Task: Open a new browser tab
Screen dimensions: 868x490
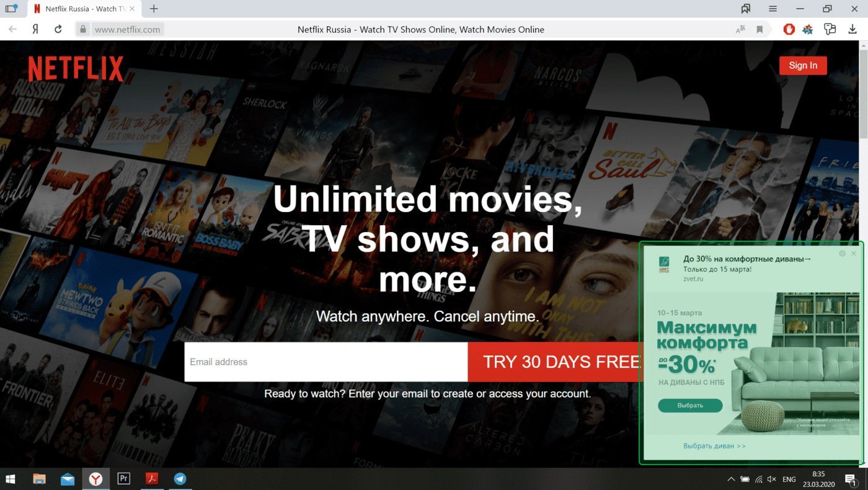Action: pos(154,9)
